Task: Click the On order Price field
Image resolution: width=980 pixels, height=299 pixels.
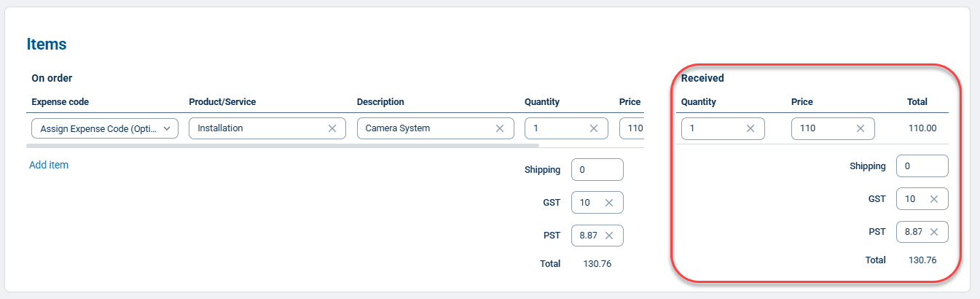Action: pos(630,128)
